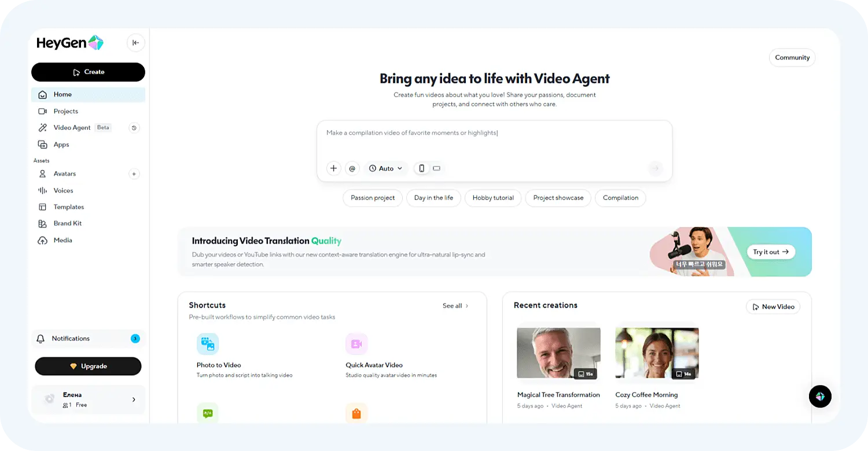Screen dimensions: 868x451
Task: Open the Auto quality dropdown
Action: pyautogui.click(x=385, y=168)
